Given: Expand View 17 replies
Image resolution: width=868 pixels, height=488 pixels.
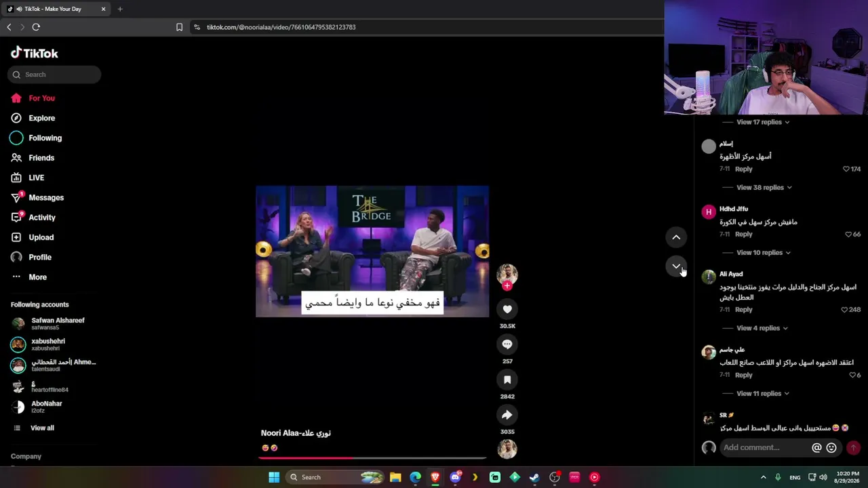Looking at the screenshot, I should click(763, 122).
